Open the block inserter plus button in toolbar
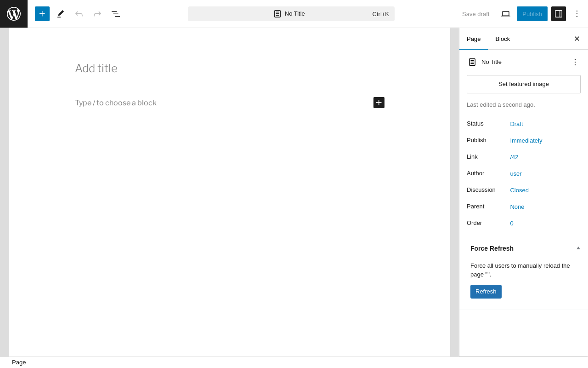This screenshot has height=368, width=588. pos(42,14)
